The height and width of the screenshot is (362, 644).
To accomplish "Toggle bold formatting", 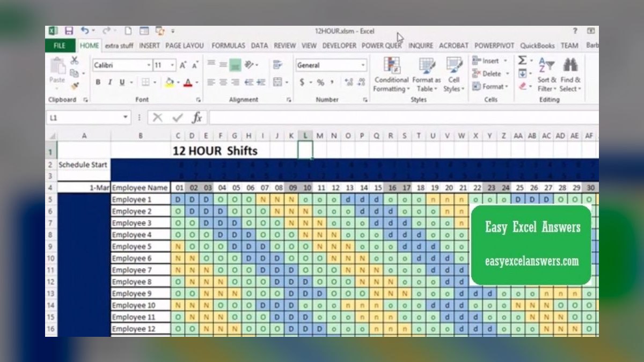I will (x=98, y=82).
